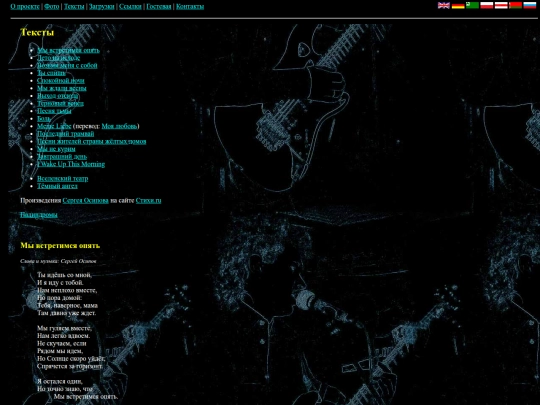Open the 'Боль' lyrics link
Screen dimensions: 540x405
(x=44, y=118)
